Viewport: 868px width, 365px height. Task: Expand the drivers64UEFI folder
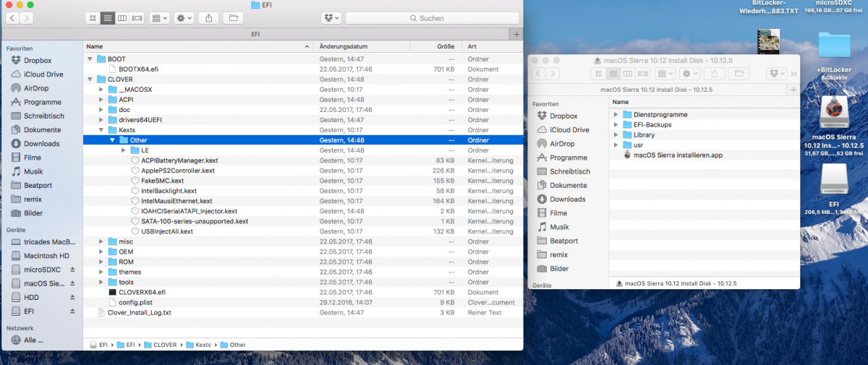tap(101, 120)
